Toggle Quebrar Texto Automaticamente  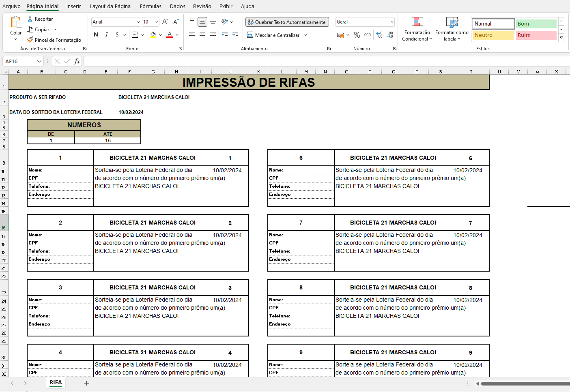click(x=286, y=22)
